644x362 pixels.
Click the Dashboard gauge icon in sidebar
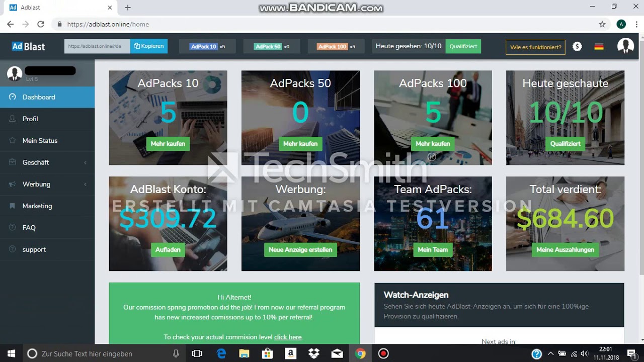point(12,97)
